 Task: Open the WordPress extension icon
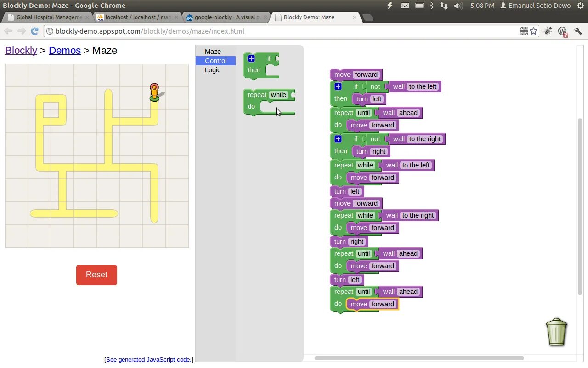(563, 31)
